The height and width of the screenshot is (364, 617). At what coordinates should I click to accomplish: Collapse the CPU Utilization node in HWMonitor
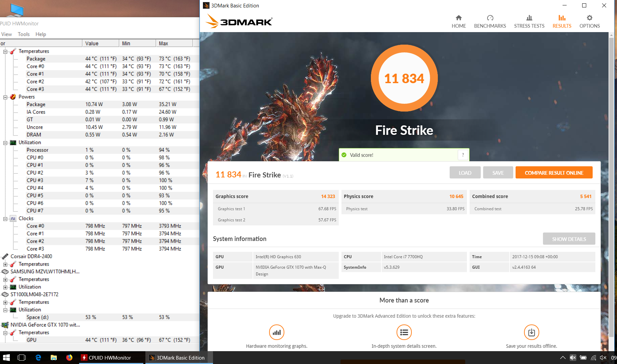click(5, 143)
